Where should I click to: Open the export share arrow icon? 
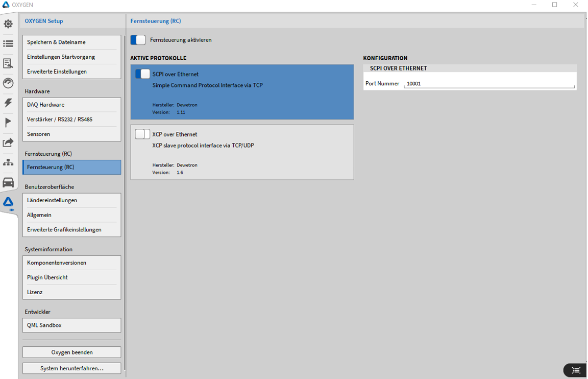[8, 143]
